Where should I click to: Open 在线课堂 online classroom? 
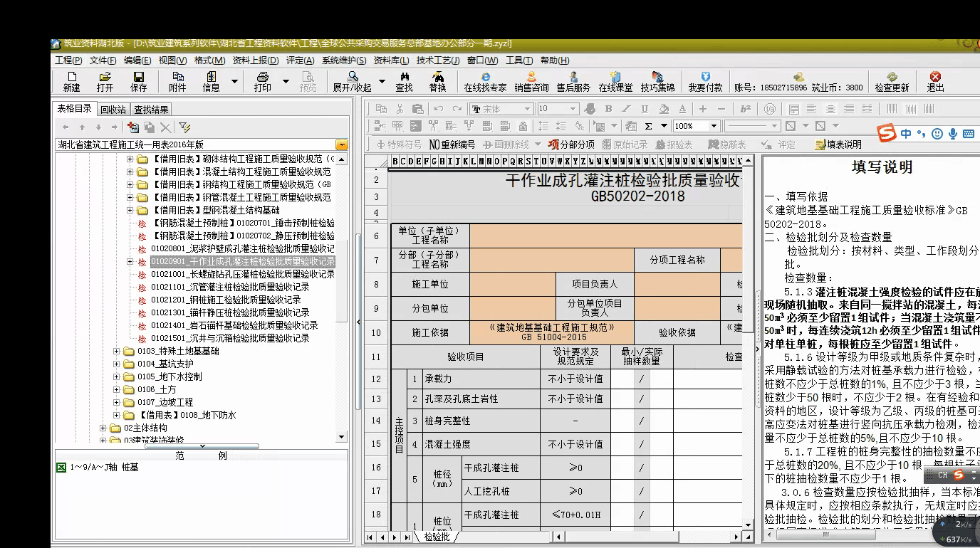point(615,81)
